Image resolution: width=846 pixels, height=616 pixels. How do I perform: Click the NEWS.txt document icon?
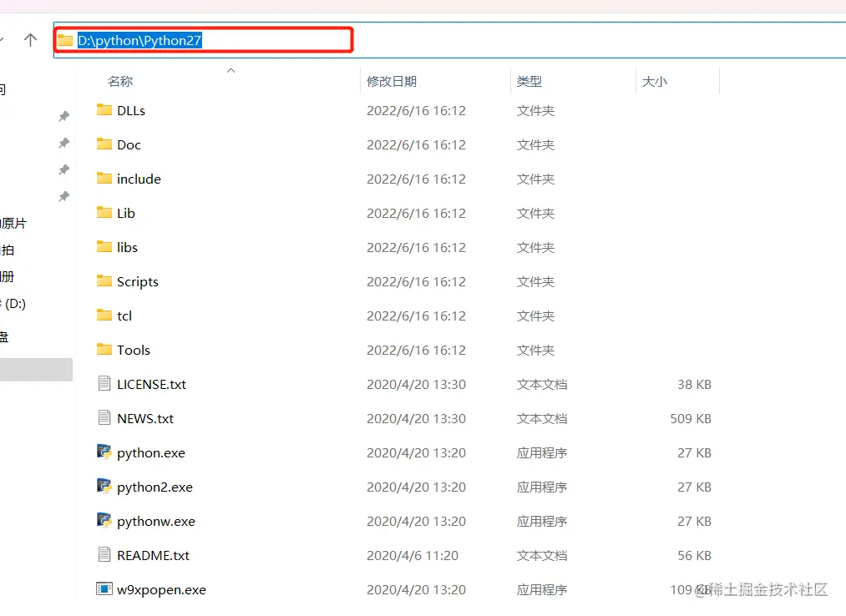click(104, 417)
